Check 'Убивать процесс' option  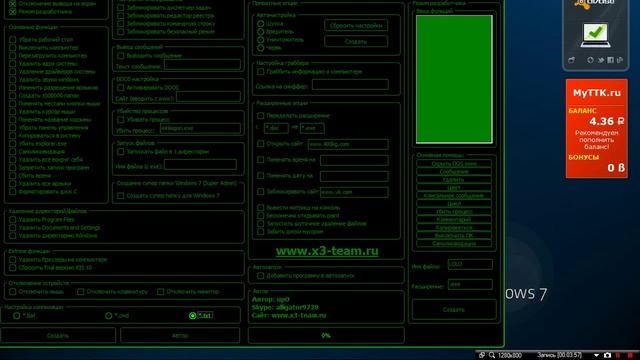(121, 120)
